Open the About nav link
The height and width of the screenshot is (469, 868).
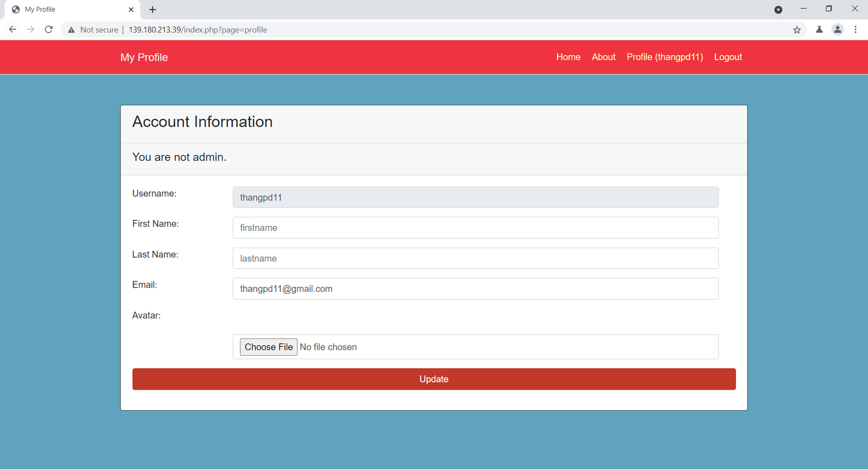click(603, 57)
